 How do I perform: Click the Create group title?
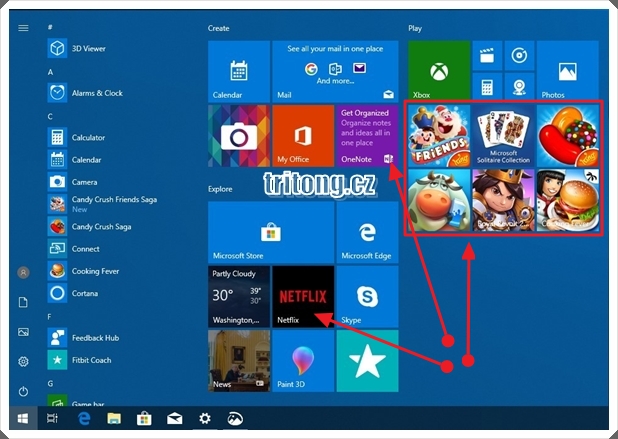click(x=218, y=28)
